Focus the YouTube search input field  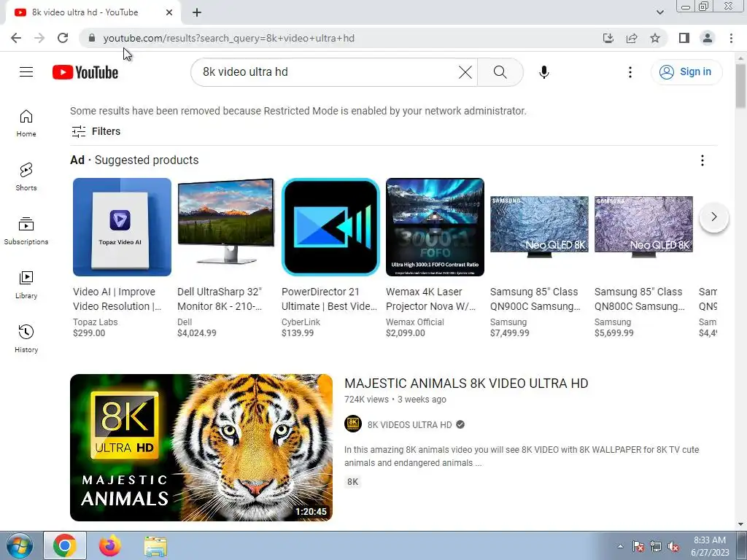click(329, 72)
